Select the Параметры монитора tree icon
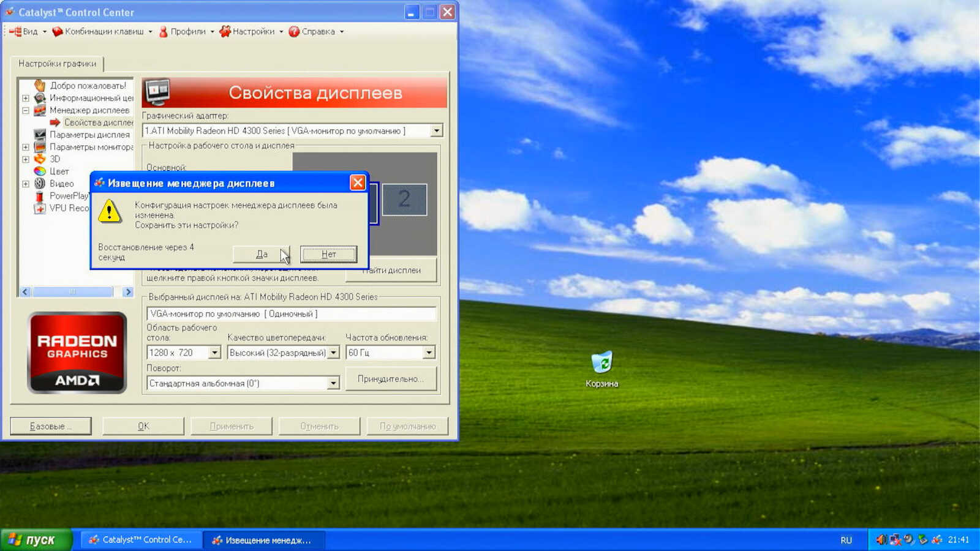 point(40,147)
